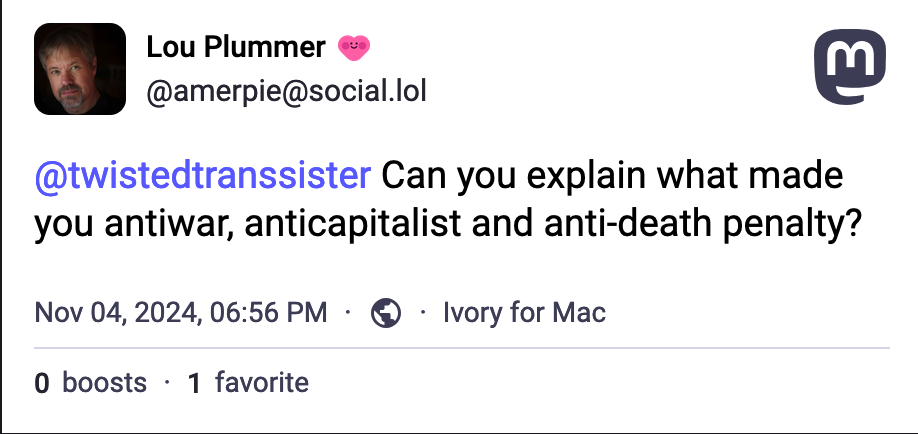View the 0 boosts label
This screenshot has width=918, height=434.
point(90,382)
